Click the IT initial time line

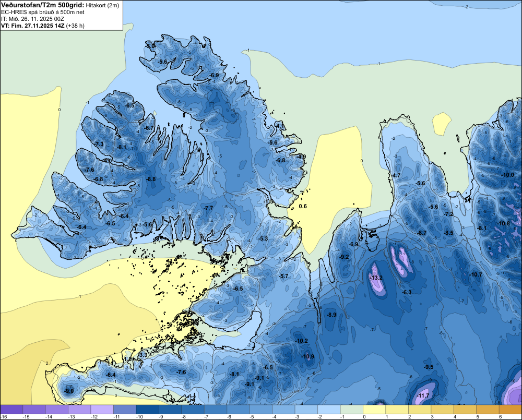32,19
